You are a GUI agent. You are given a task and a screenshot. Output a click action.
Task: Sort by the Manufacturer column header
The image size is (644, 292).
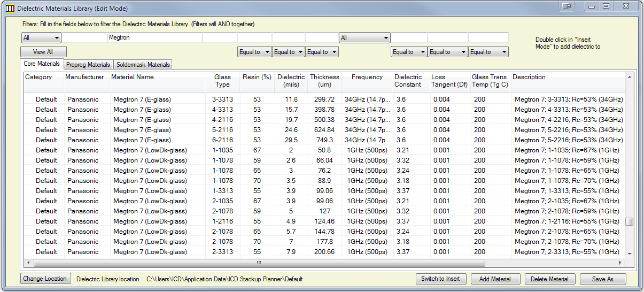point(86,82)
